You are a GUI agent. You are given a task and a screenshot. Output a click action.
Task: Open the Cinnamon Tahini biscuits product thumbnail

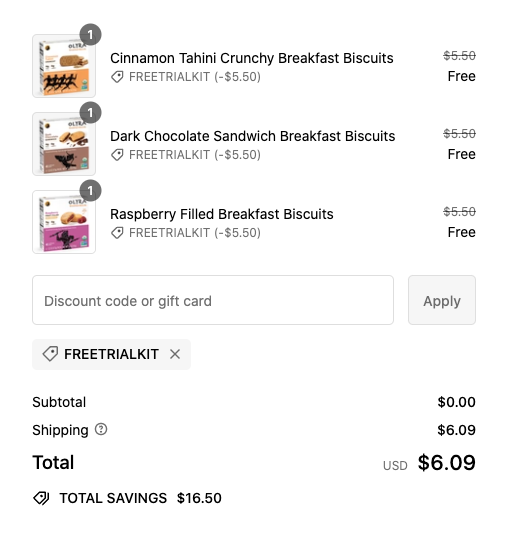click(64, 66)
